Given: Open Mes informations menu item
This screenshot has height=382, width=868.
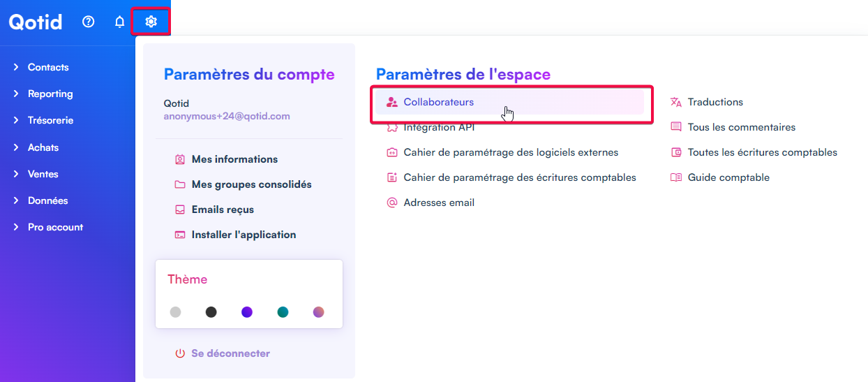Looking at the screenshot, I should click(234, 159).
